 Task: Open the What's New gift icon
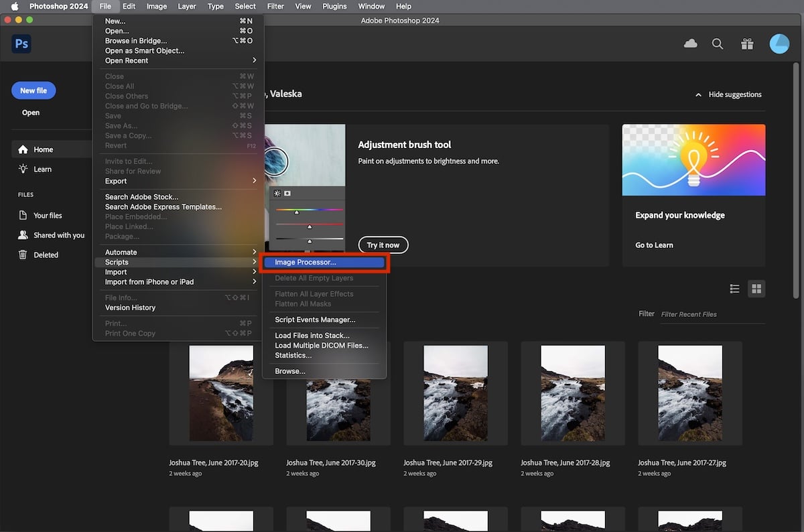tap(747, 43)
